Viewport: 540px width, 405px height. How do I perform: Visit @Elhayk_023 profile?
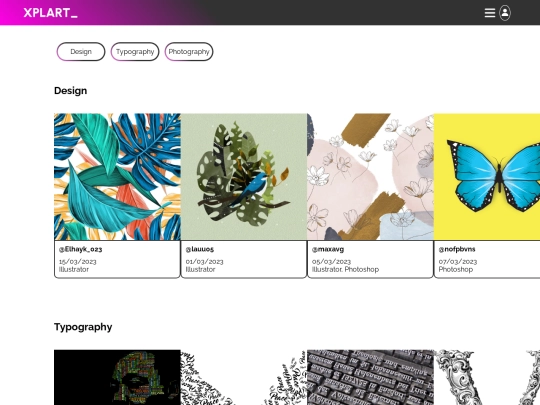tap(80, 249)
